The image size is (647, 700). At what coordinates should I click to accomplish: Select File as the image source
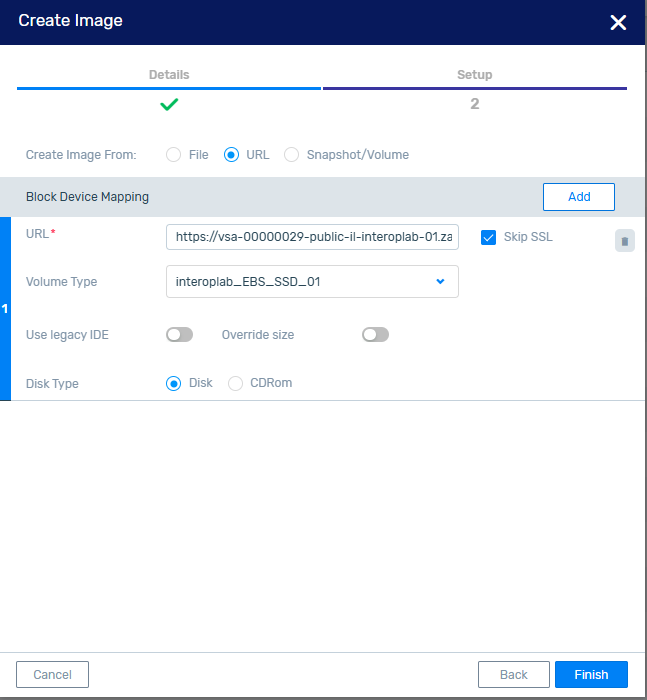[x=174, y=155]
